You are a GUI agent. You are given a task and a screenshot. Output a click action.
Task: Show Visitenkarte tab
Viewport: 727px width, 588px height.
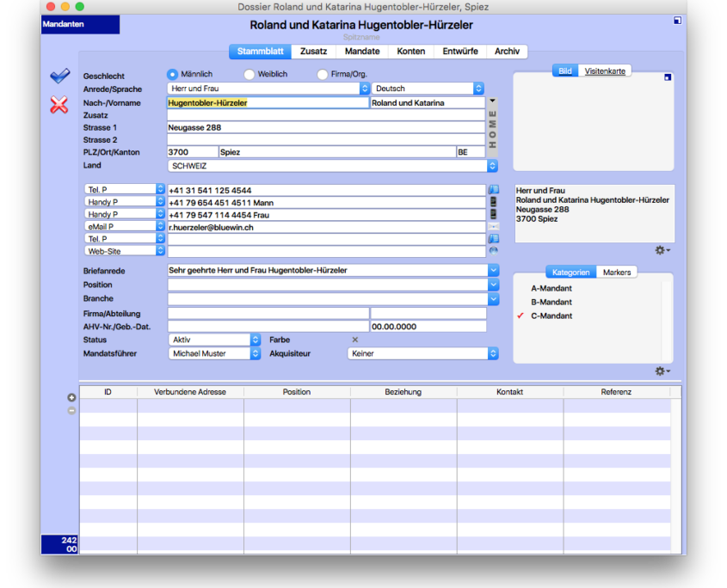coord(605,70)
